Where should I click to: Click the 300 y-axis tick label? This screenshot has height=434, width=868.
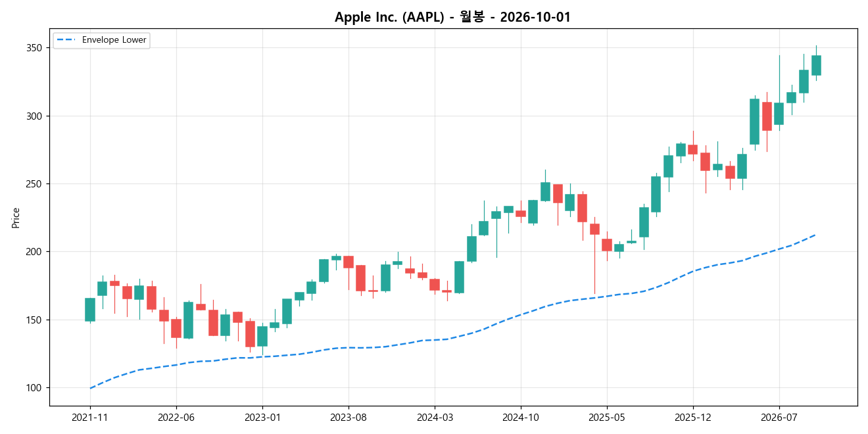[35, 116]
